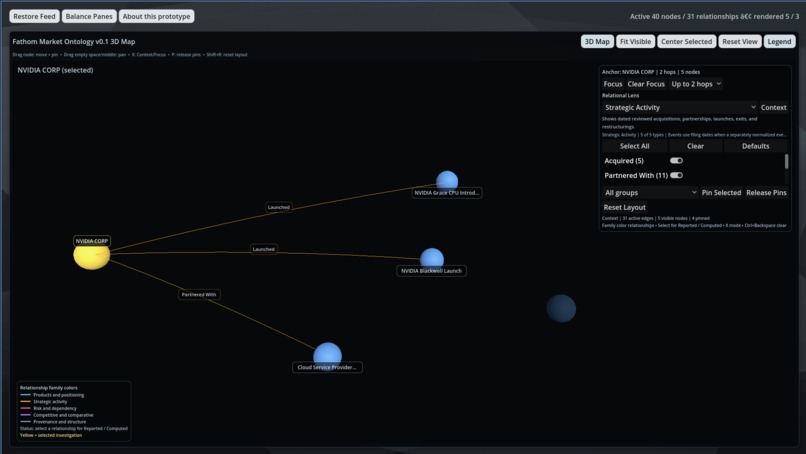Click the Yellow = selected investigation legend text
The width and height of the screenshot is (806, 454).
tap(51, 435)
